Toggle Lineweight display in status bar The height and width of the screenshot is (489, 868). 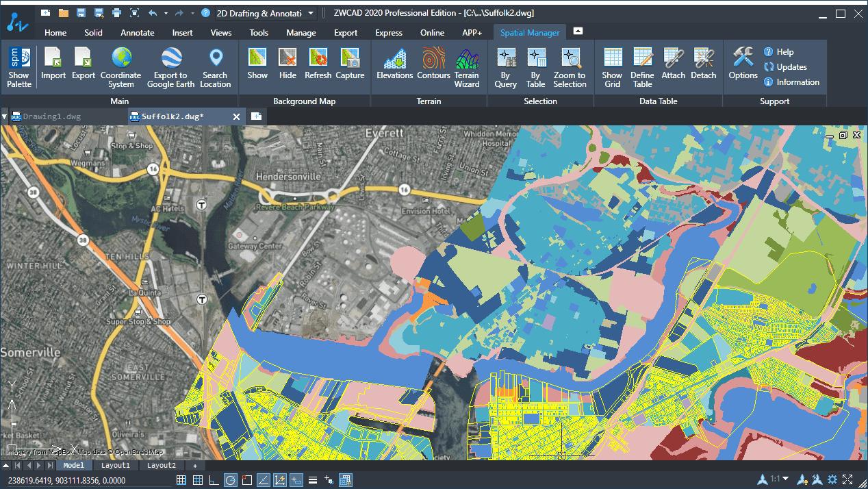(313, 480)
